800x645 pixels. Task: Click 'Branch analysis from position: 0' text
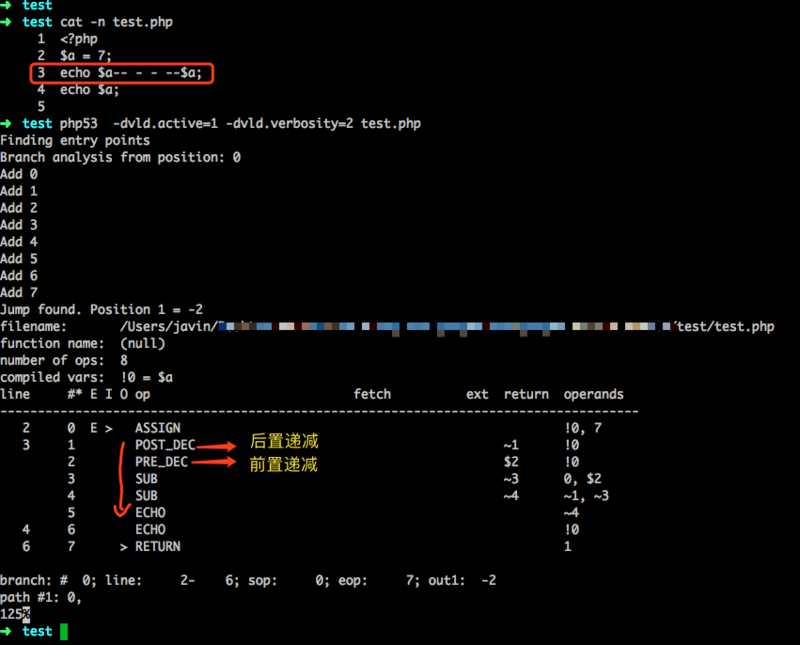click(x=120, y=157)
